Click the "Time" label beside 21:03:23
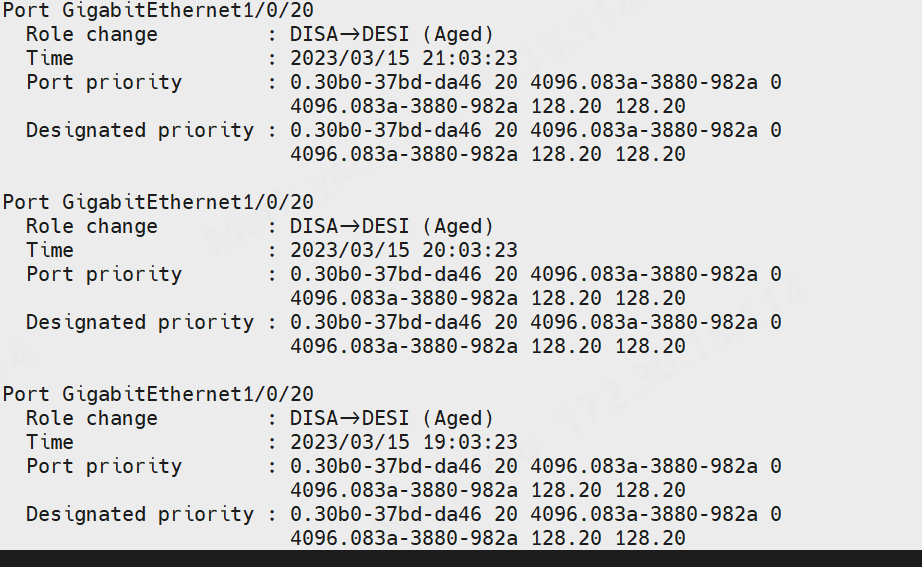This screenshot has width=922, height=567. (x=50, y=58)
